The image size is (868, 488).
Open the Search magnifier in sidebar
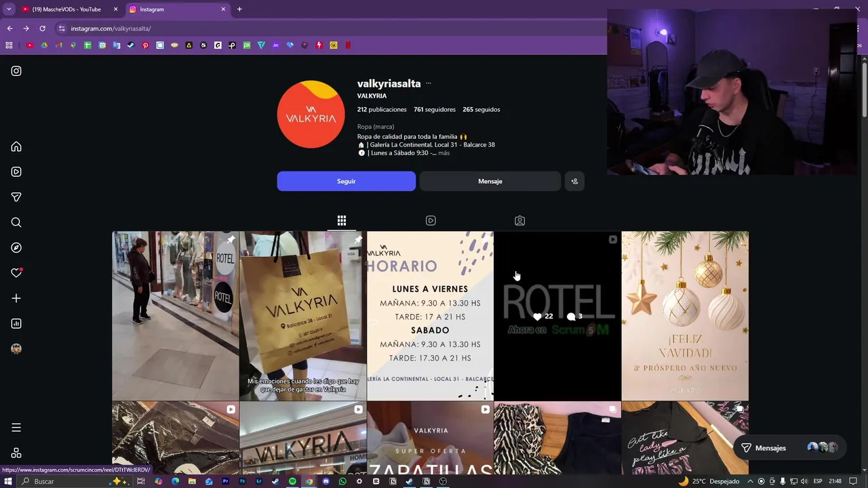coord(16,222)
